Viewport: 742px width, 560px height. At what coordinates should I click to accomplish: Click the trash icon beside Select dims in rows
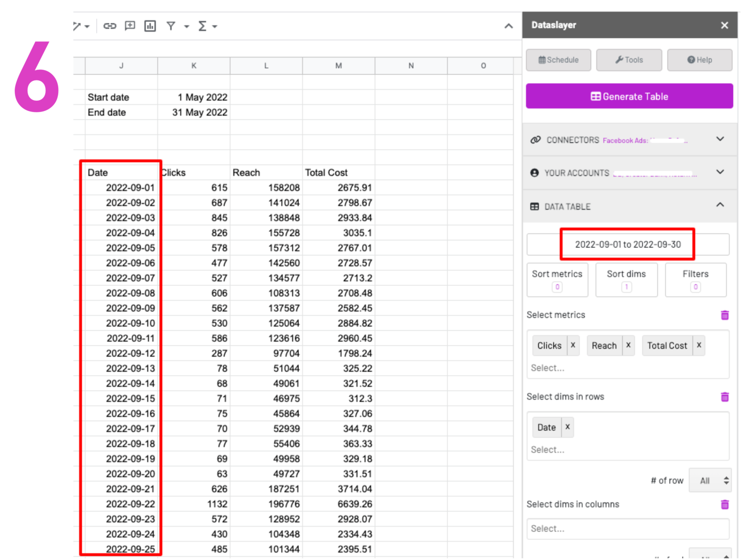coord(725,397)
